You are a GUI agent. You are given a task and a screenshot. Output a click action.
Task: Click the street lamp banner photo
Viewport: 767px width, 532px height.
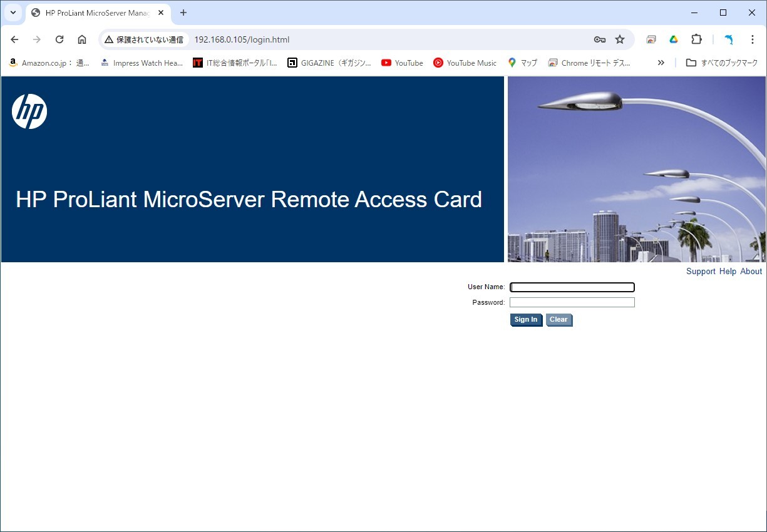(x=637, y=169)
